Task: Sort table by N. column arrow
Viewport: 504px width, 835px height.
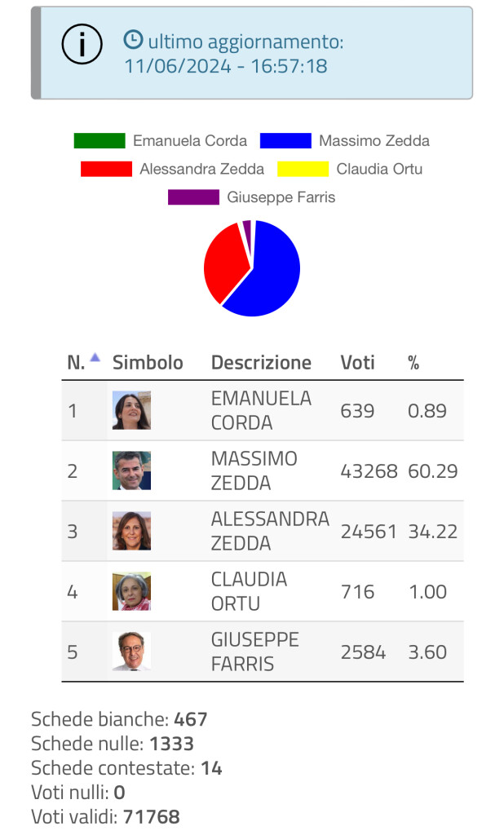Action: [x=95, y=358]
